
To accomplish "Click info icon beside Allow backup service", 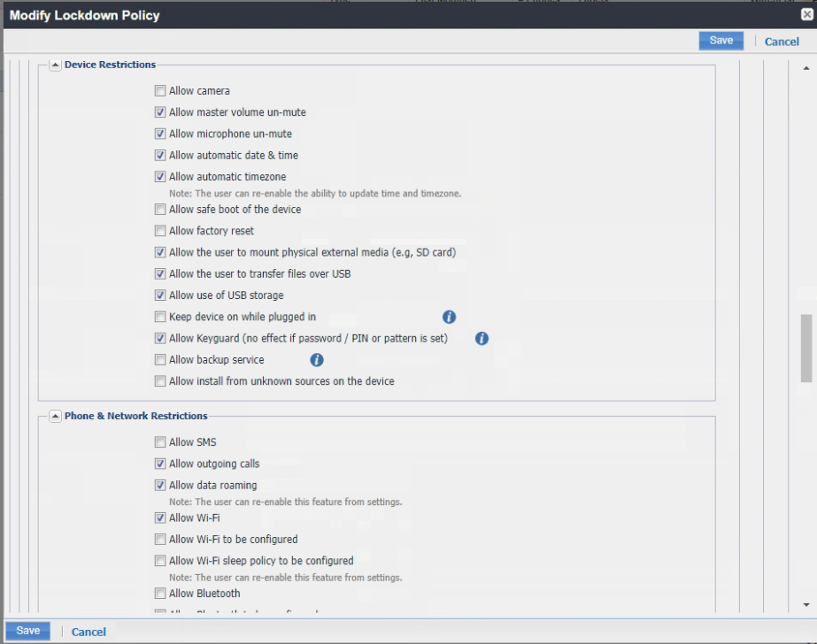I will (x=316, y=360).
